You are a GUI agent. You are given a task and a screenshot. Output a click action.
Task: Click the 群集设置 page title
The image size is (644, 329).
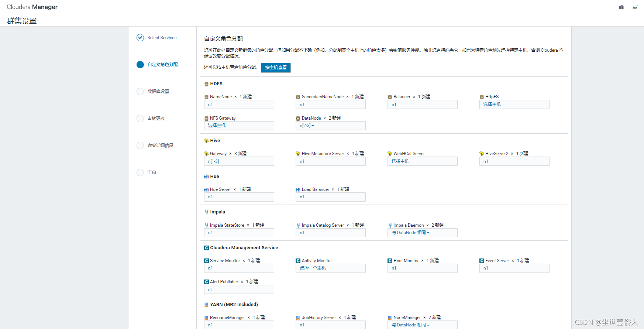click(22, 21)
